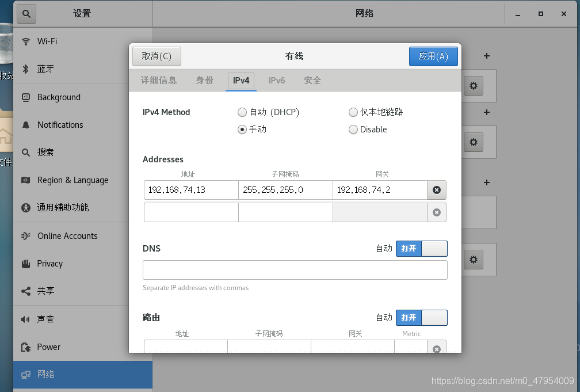Click the 取消(C) cancel button
Screen dimensions: 580x392
157,56
